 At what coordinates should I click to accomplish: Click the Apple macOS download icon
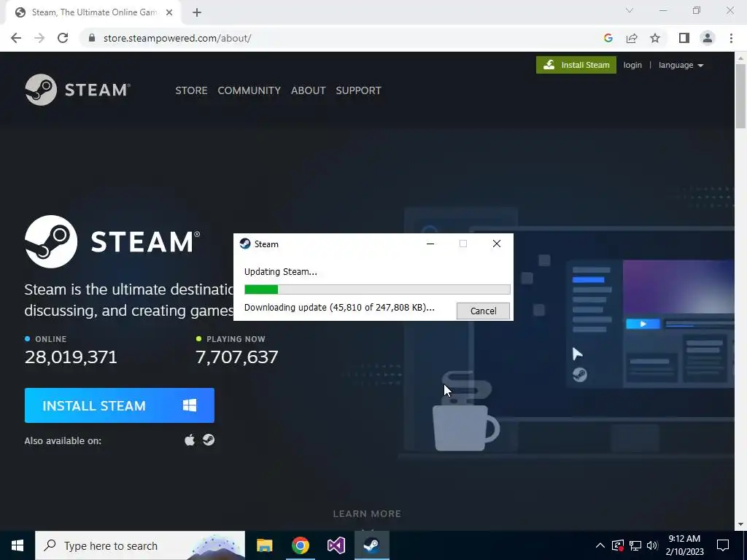[x=190, y=440]
